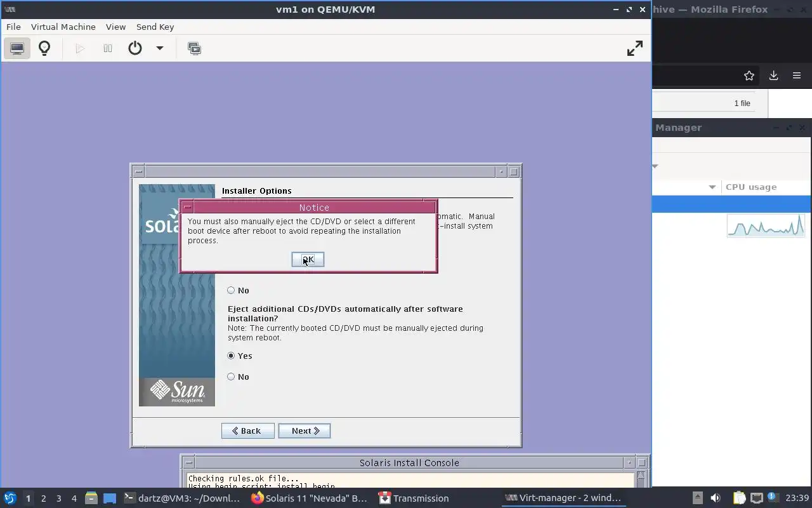The height and width of the screenshot is (508, 812).
Task: Switch to Firefox Solaris 11 Nevada task
Action: [x=310, y=498]
